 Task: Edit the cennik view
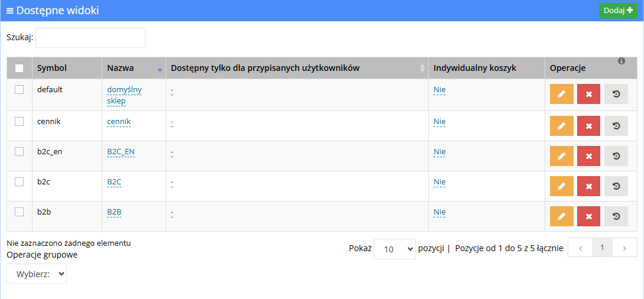[x=561, y=126]
